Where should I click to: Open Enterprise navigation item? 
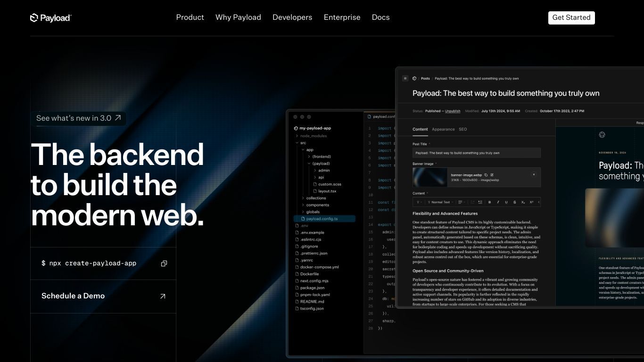pos(342,17)
